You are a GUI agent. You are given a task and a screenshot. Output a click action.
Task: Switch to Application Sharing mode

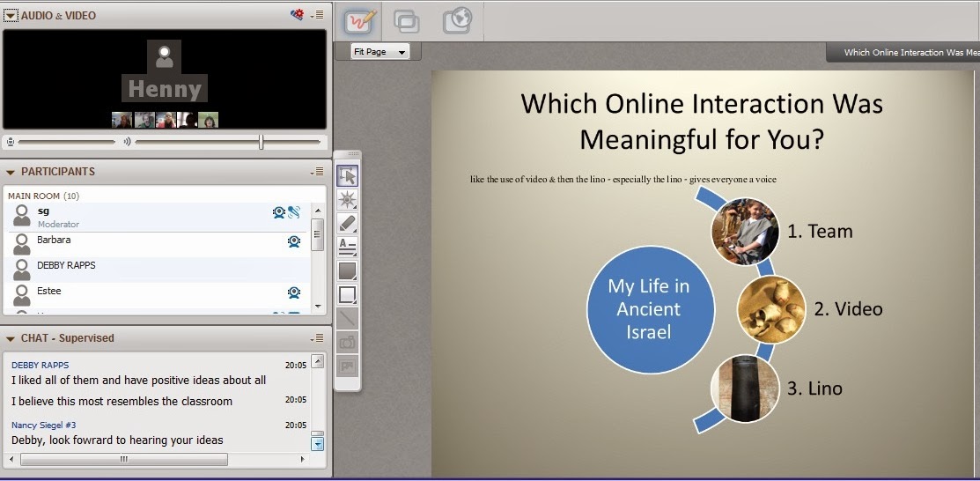click(407, 22)
